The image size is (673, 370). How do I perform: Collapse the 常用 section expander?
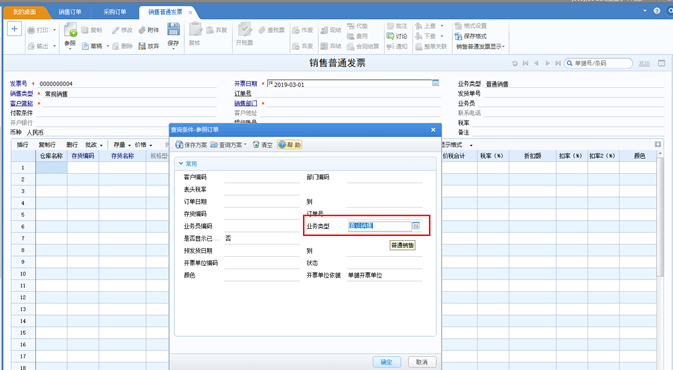tap(181, 164)
